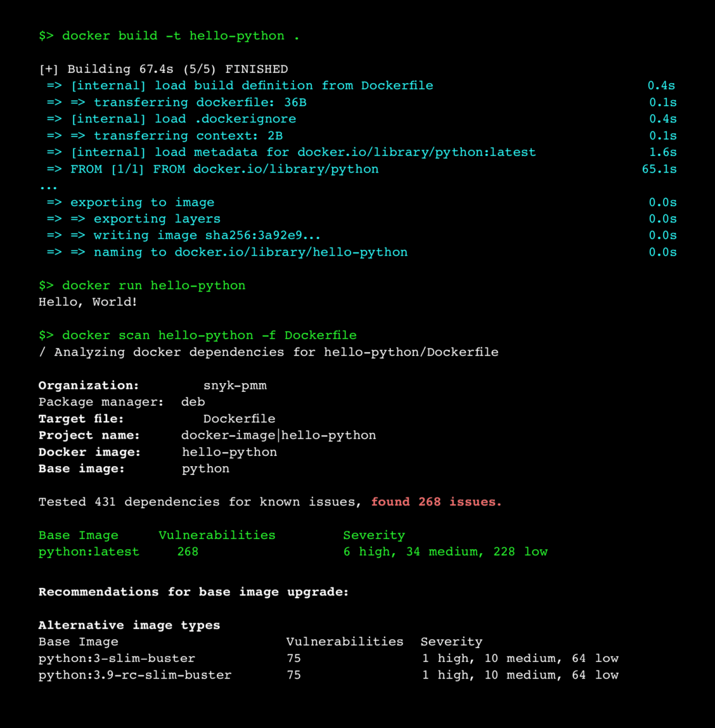The image size is (715, 728).
Task: Click 'python' base image value
Action: point(206,469)
